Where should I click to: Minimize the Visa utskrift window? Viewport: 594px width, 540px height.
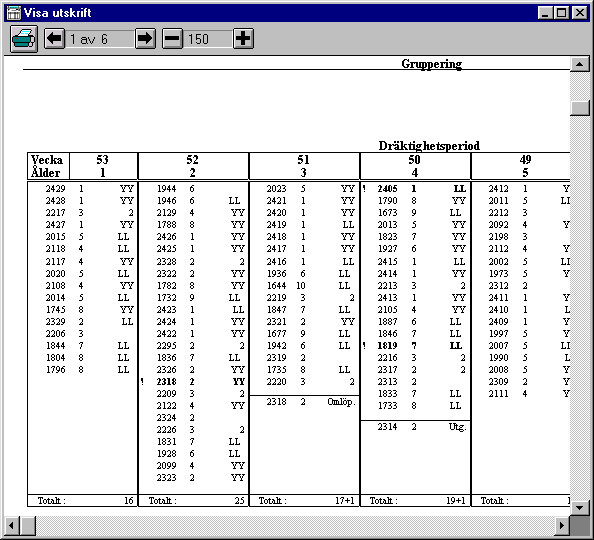point(546,13)
